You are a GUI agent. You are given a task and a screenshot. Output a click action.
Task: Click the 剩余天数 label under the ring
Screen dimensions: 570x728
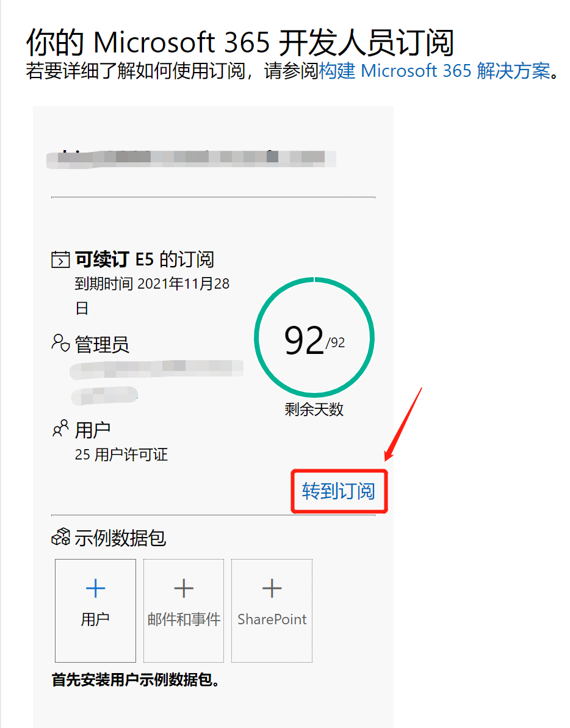[x=314, y=409]
